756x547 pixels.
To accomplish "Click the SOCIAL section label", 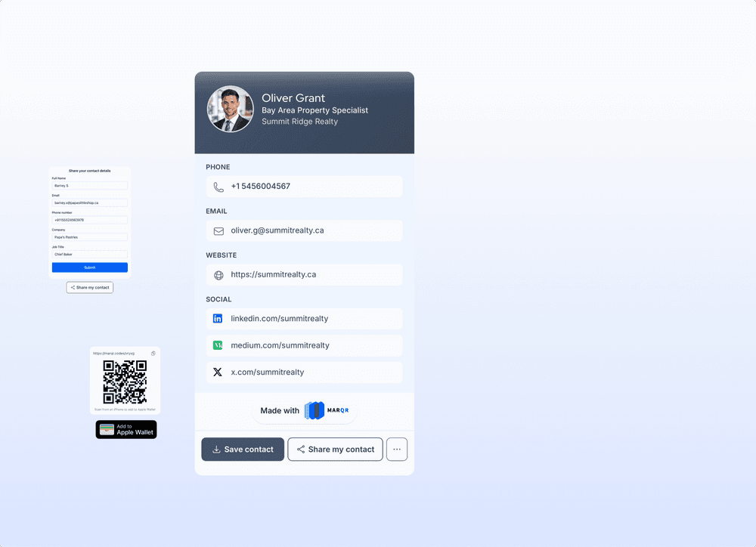I will [x=218, y=299].
